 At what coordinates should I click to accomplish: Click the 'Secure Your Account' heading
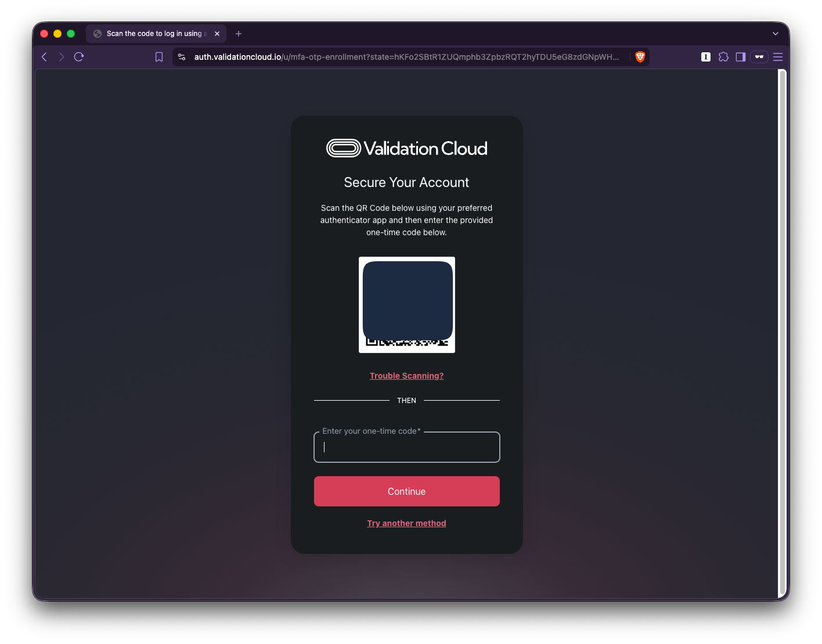(406, 182)
